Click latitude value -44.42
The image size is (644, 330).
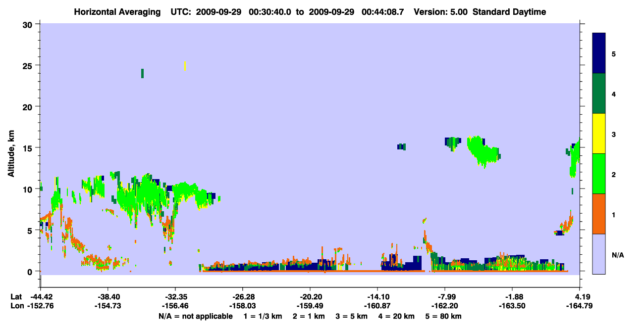pos(40,297)
